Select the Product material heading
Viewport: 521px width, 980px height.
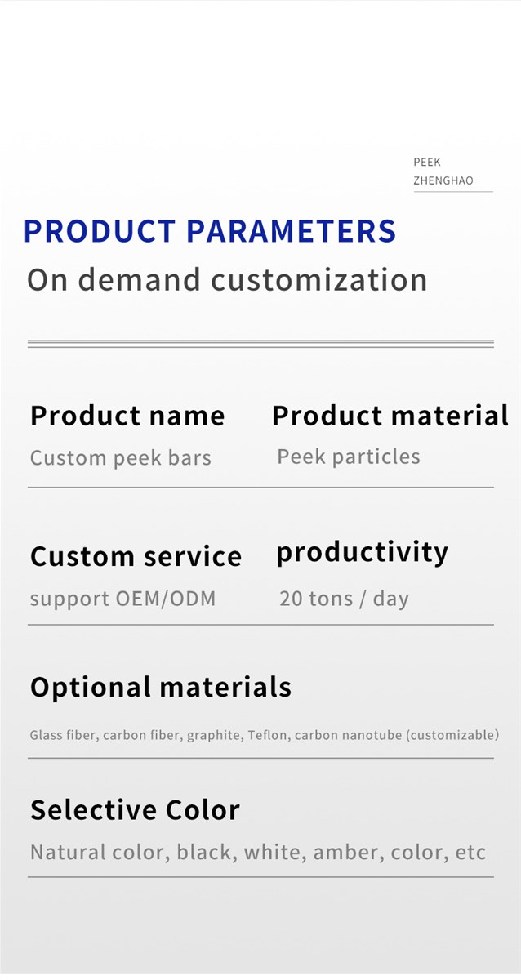(390, 416)
